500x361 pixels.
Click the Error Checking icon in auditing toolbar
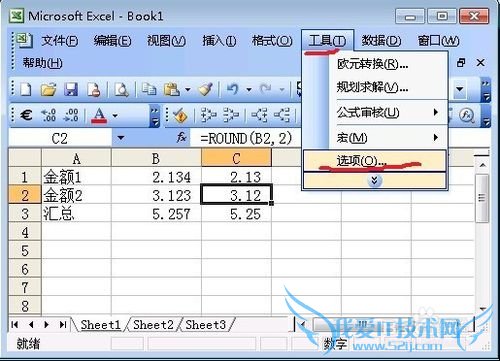(180, 116)
